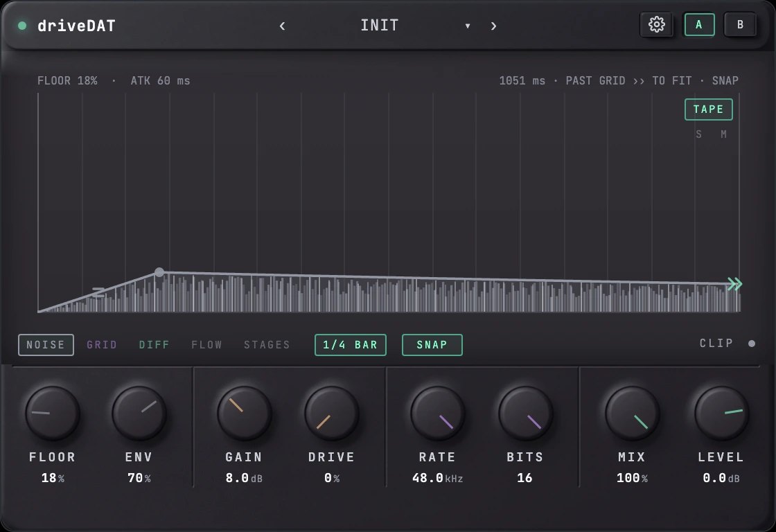Click the GAIN value 8.0 dB
This screenshot has width=776, height=532.
click(244, 478)
